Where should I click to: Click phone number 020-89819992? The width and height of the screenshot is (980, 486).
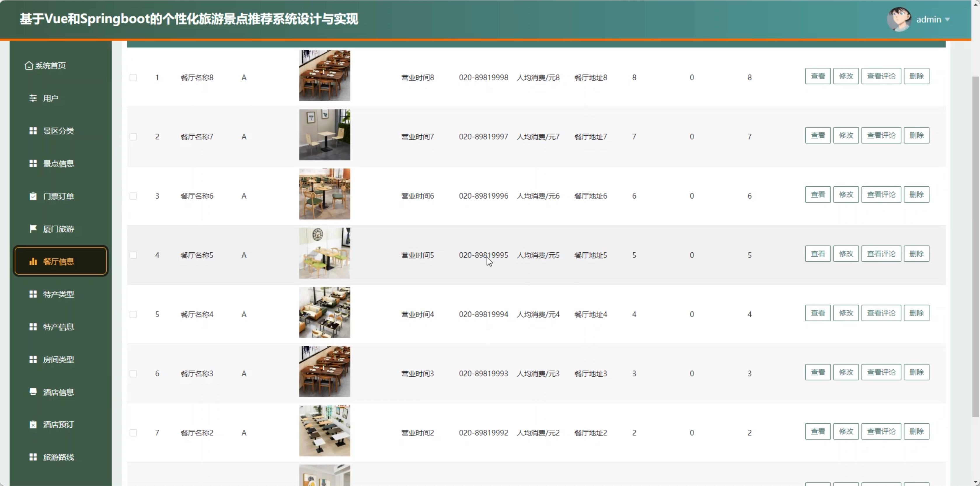[x=484, y=433]
